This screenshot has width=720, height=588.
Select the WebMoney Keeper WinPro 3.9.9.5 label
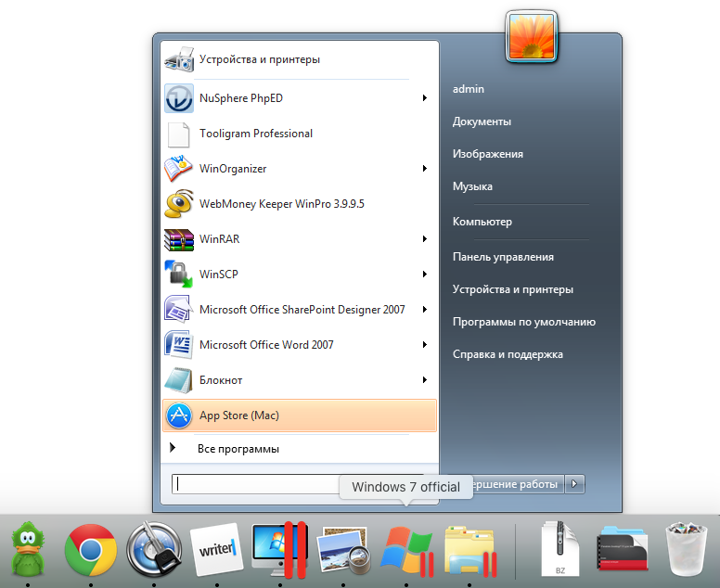coord(282,204)
